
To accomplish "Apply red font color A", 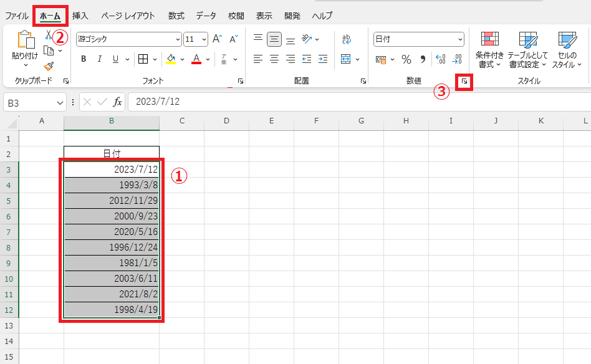I will pyautogui.click(x=196, y=59).
